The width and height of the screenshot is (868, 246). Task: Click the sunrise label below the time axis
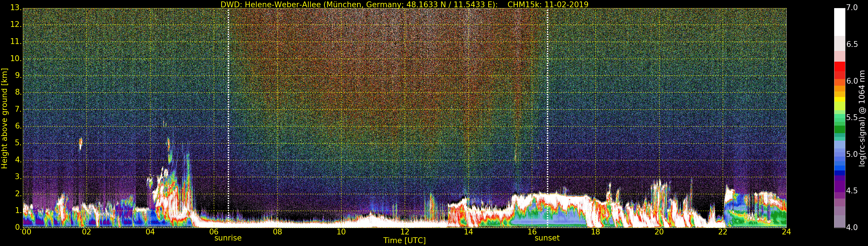pos(228,238)
